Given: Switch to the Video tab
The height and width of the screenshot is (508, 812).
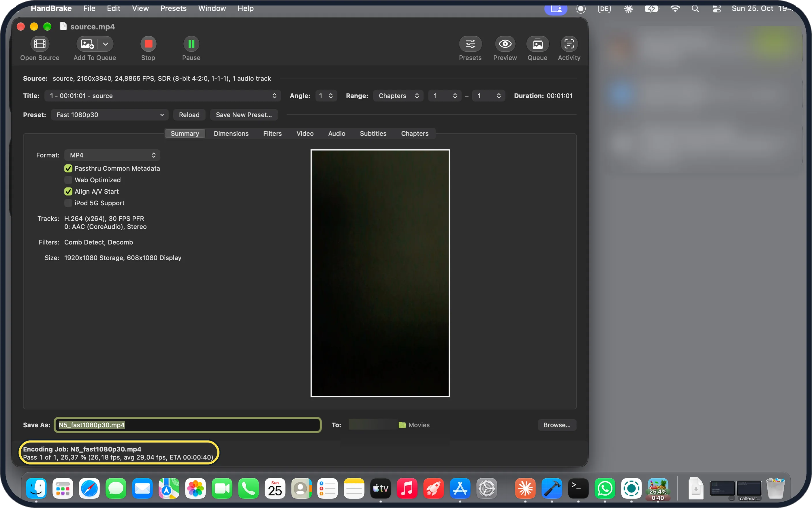Looking at the screenshot, I should [305, 134].
